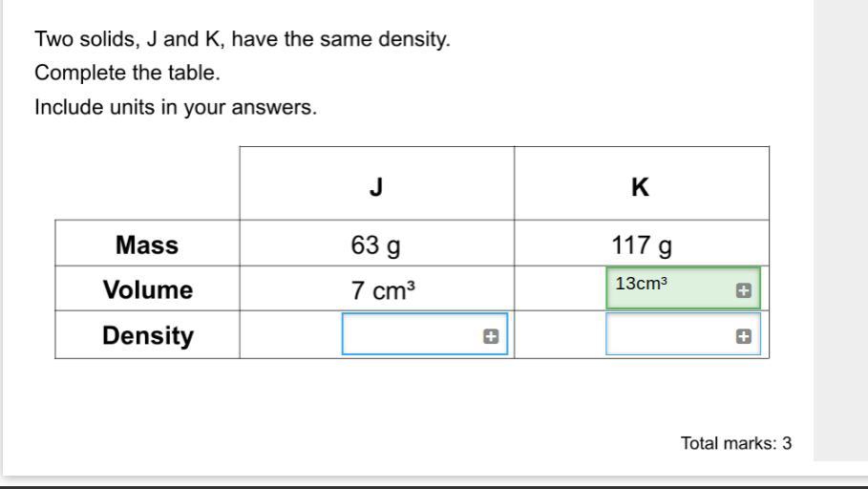Select the 7 cm³ volume cell
868x489 pixels.
click(x=377, y=288)
